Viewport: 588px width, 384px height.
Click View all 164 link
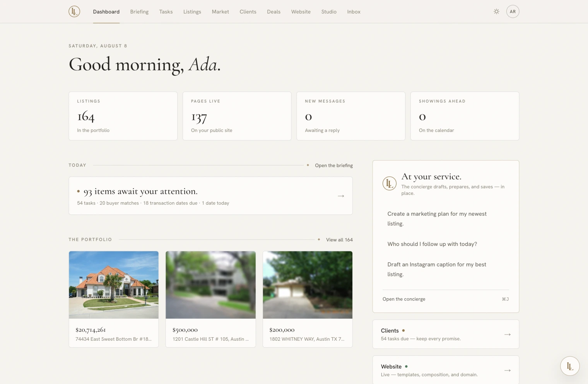point(339,240)
